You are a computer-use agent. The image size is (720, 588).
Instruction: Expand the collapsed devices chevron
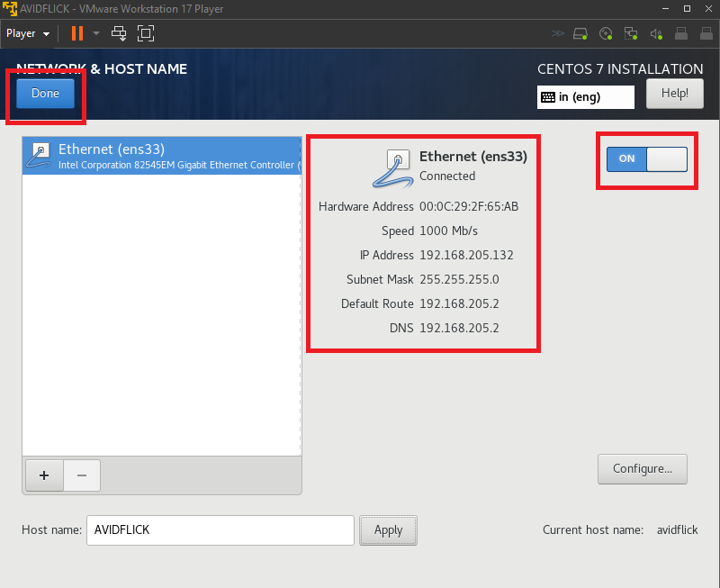click(x=558, y=34)
